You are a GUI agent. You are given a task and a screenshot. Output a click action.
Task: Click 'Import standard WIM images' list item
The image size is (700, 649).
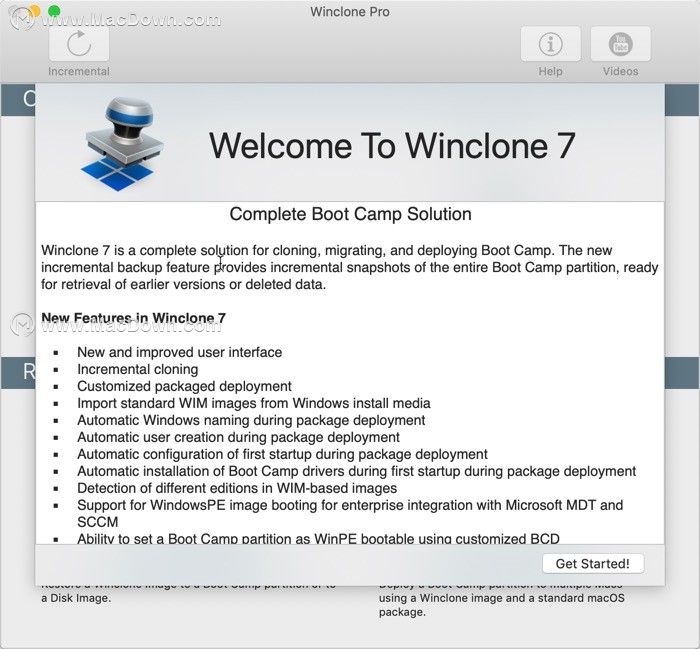[254, 403]
